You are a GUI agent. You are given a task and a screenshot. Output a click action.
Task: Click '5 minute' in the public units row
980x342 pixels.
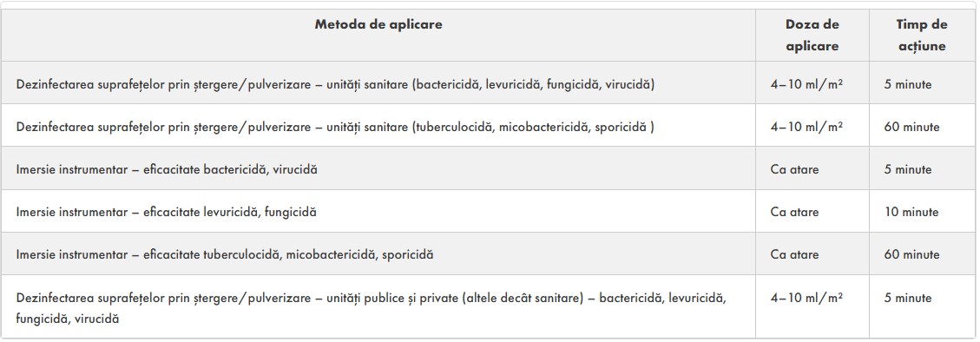(x=907, y=298)
